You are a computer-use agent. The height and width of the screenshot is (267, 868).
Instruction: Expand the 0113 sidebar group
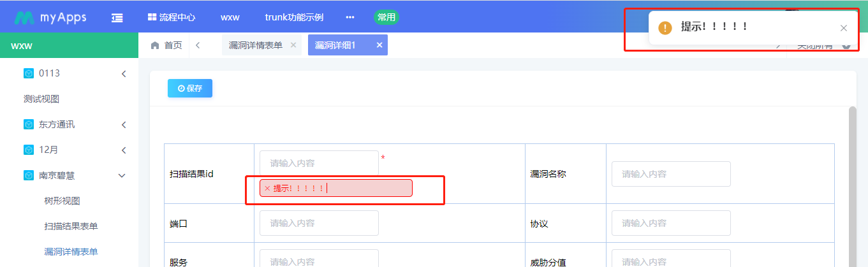(x=124, y=74)
